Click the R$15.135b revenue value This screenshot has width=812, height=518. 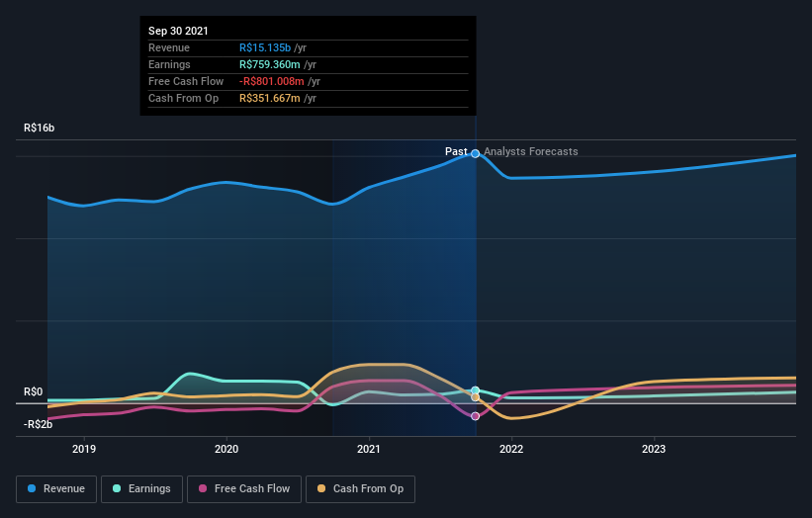[265, 47]
